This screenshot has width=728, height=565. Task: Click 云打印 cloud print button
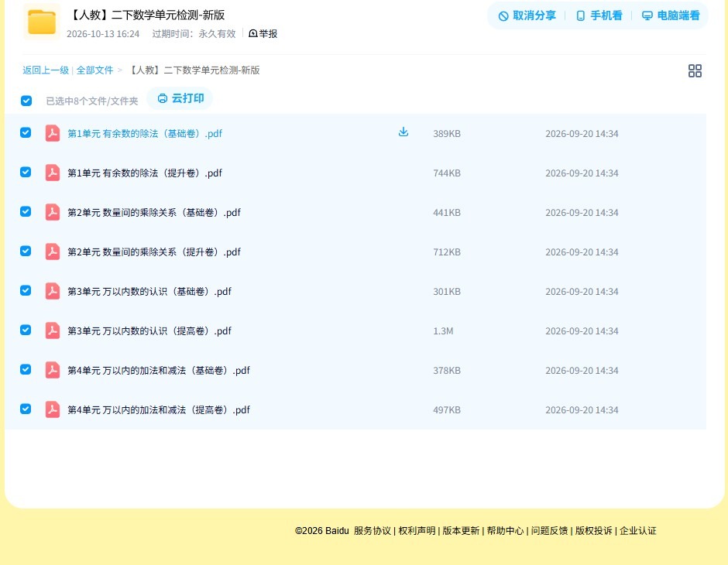180,98
